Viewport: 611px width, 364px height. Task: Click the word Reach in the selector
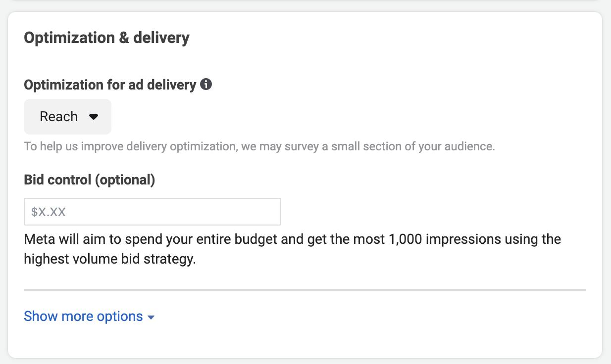pos(58,117)
